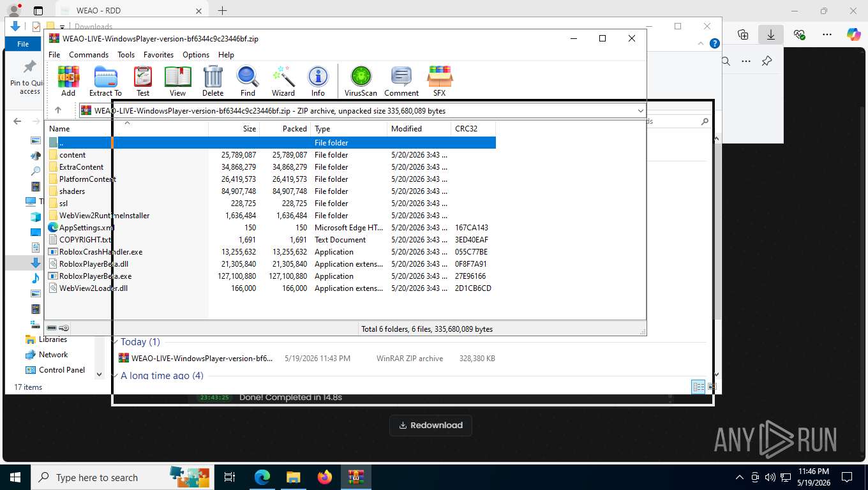Click the Copilot icon in Edge

click(x=853, y=34)
